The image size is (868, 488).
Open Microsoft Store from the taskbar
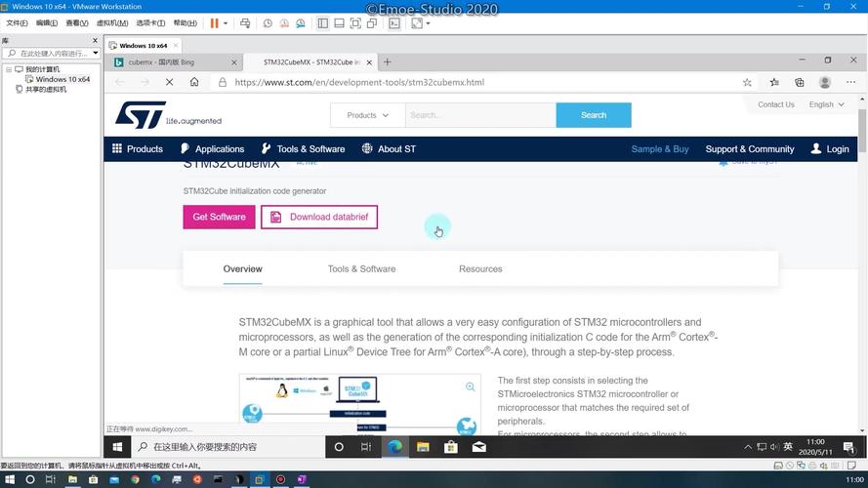pos(450,447)
